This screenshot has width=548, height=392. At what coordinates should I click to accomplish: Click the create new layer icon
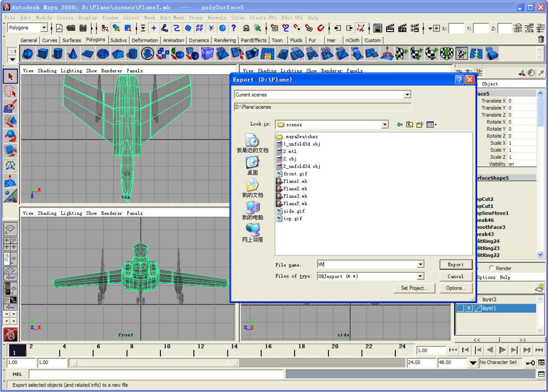coord(539,288)
